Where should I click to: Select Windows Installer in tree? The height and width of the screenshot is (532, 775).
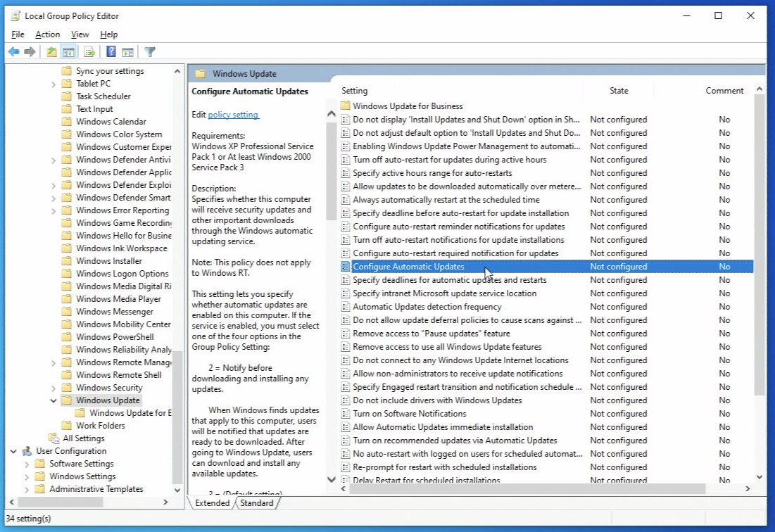108,261
